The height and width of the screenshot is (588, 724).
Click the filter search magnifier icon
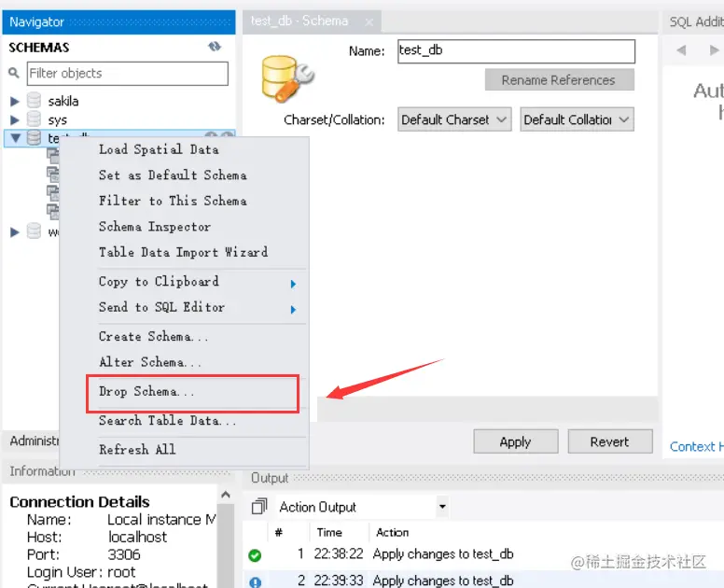tap(14, 73)
